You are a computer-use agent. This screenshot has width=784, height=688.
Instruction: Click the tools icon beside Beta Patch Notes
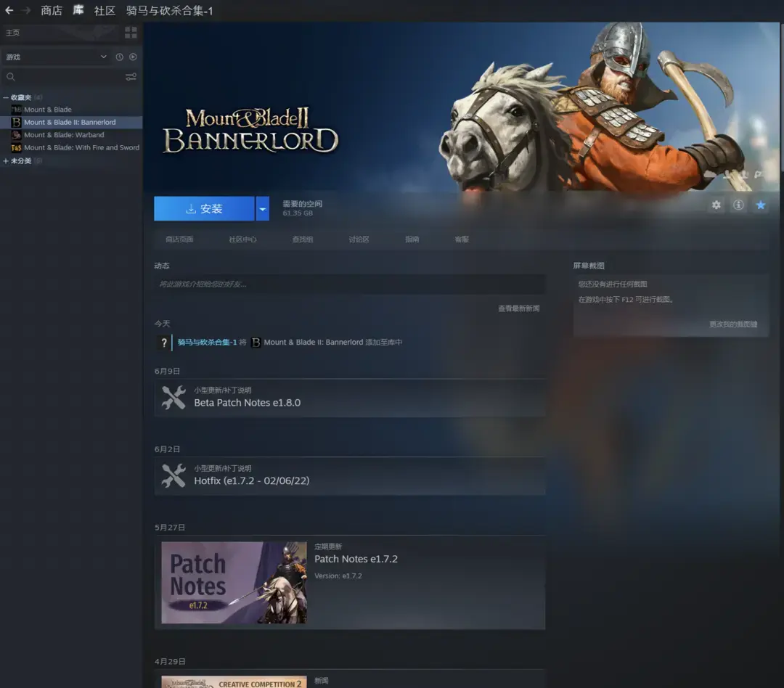(x=173, y=398)
